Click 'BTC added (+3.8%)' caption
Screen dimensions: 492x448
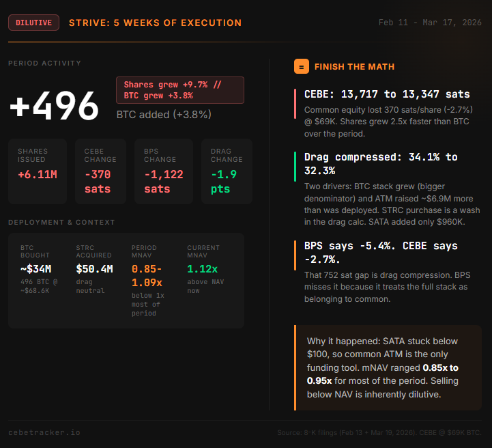[164, 115]
